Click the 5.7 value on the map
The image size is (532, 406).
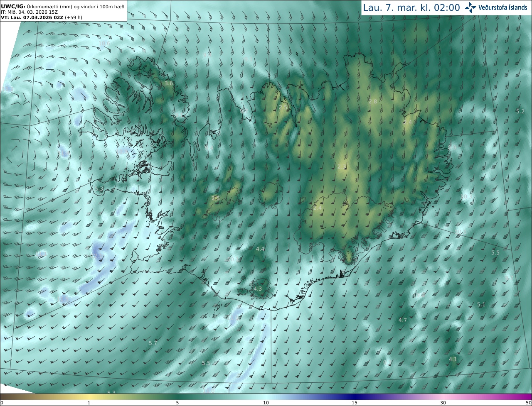[153, 343]
